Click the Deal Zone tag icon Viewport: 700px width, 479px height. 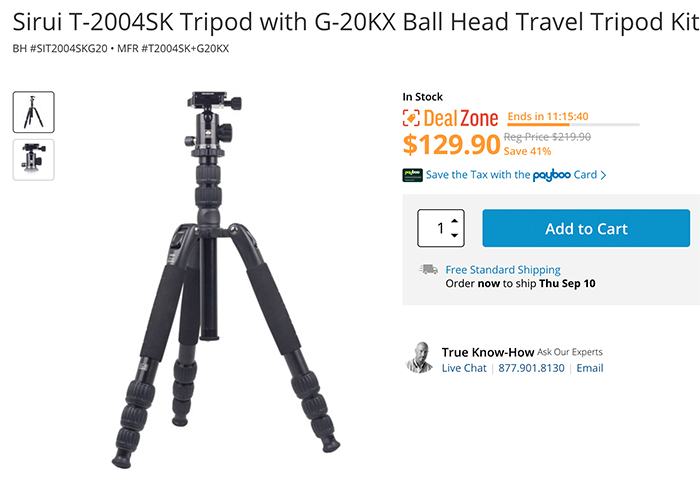pyautogui.click(x=411, y=118)
